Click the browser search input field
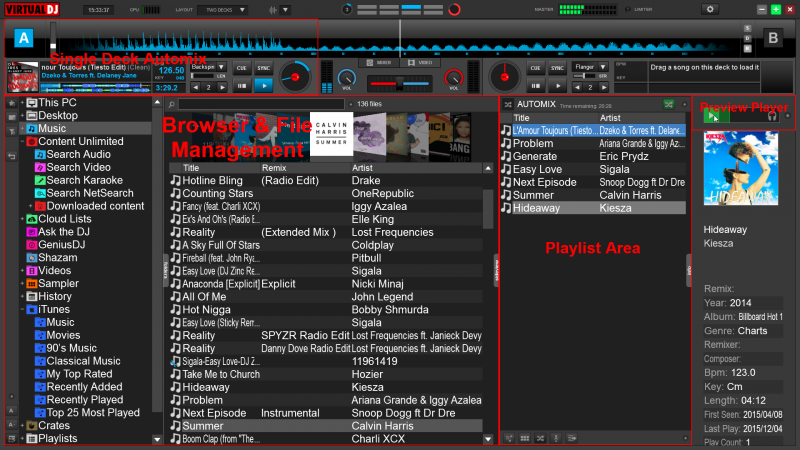Screen dimensions: 800x450 [261, 105]
